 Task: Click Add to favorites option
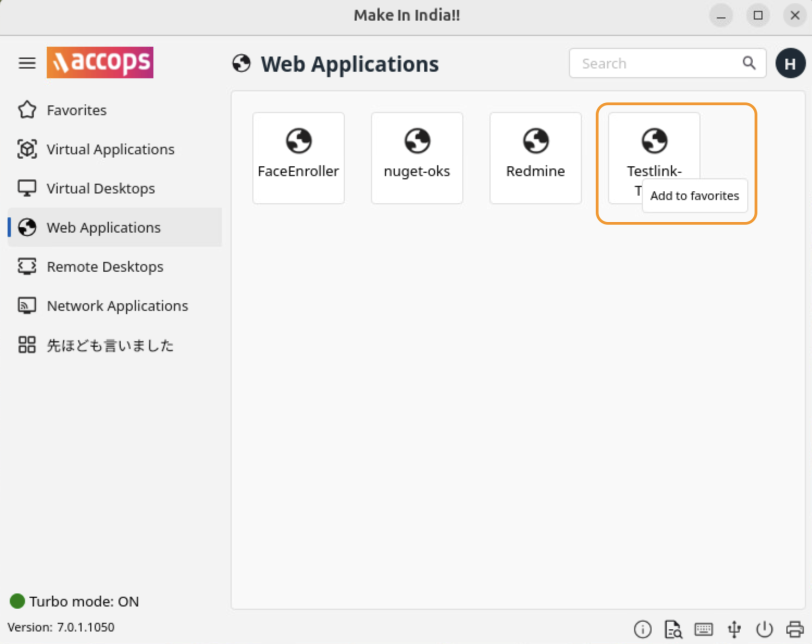coord(695,196)
